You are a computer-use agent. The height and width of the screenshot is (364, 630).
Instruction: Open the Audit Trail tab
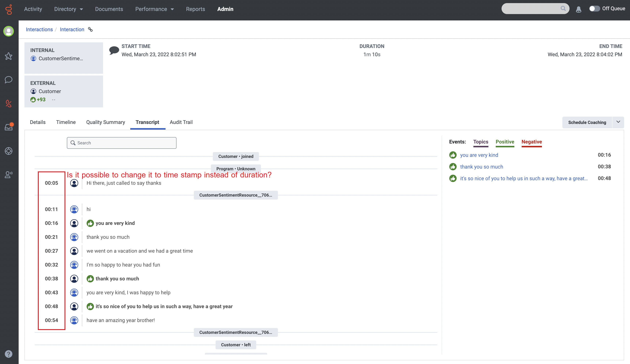coord(181,122)
